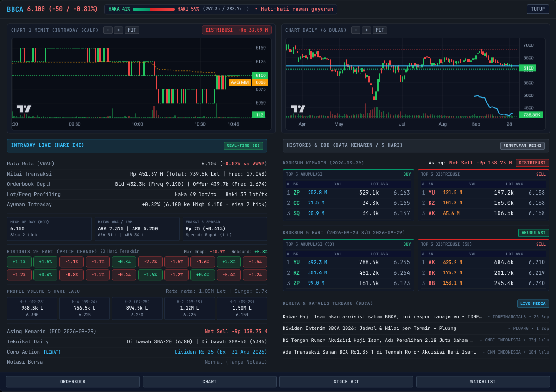
Task: Click the -2.2% price change cell
Action: coord(150,262)
